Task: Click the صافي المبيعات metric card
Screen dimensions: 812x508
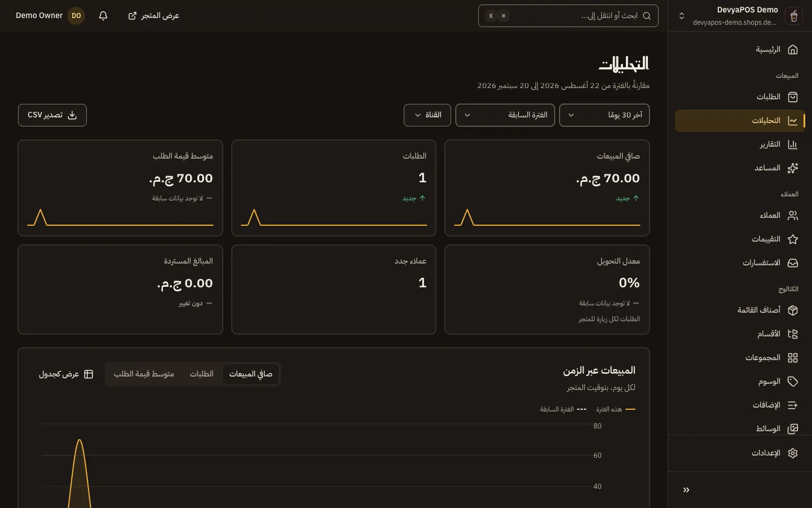Action: click(547, 188)
